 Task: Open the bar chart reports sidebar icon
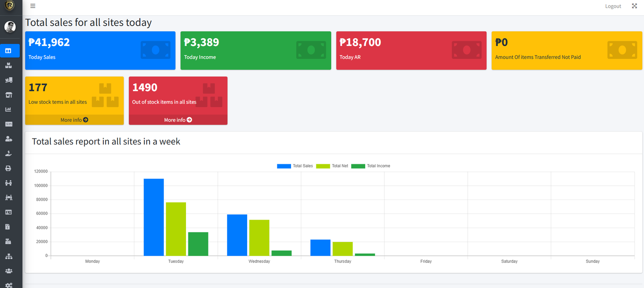click(x=8, y=109)
